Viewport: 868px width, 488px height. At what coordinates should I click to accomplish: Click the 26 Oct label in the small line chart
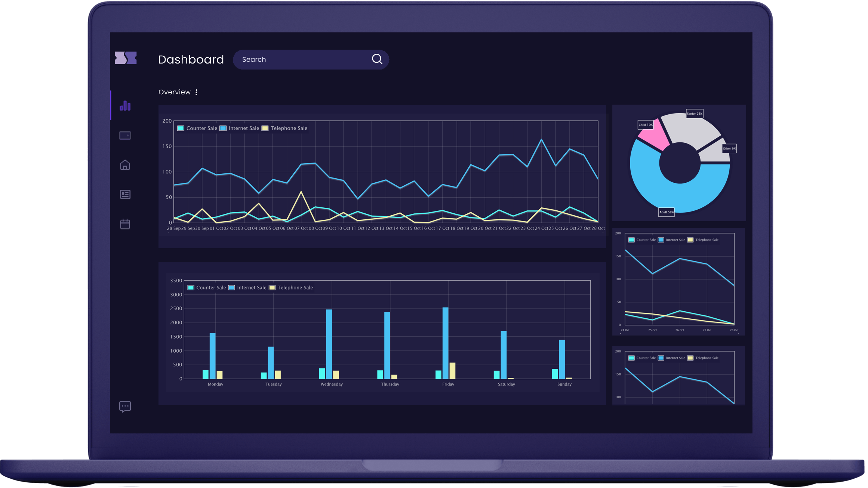coord(680,330)
